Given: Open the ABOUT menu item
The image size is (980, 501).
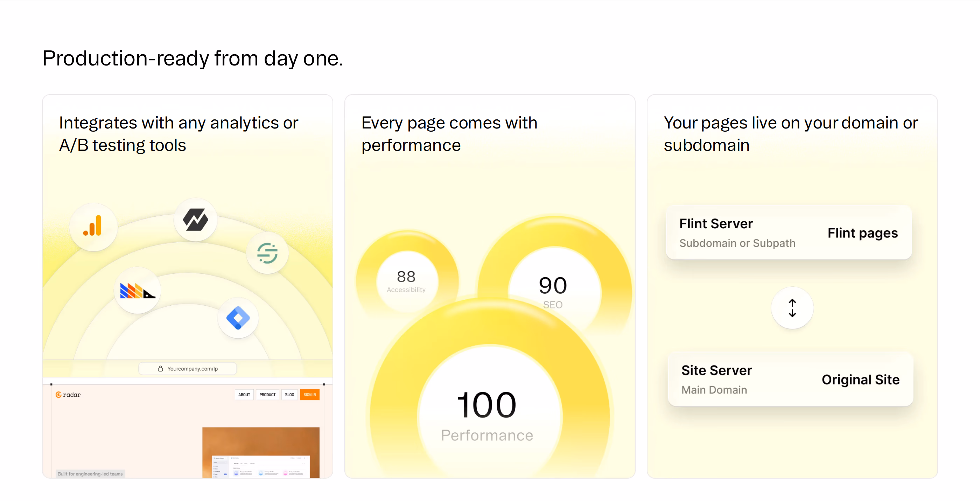Looking at the screenshot, I should (244, 395).
